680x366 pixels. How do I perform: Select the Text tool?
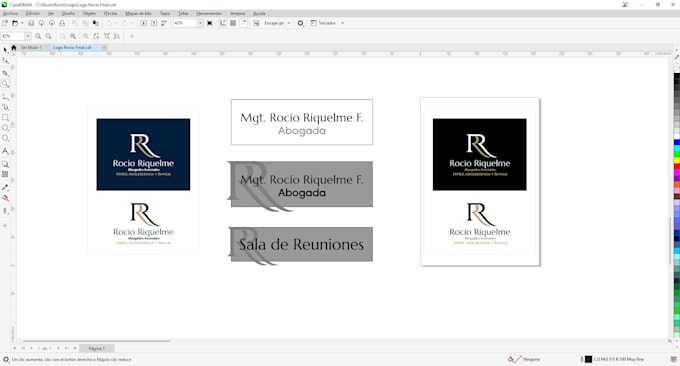[x=5, y=151]
